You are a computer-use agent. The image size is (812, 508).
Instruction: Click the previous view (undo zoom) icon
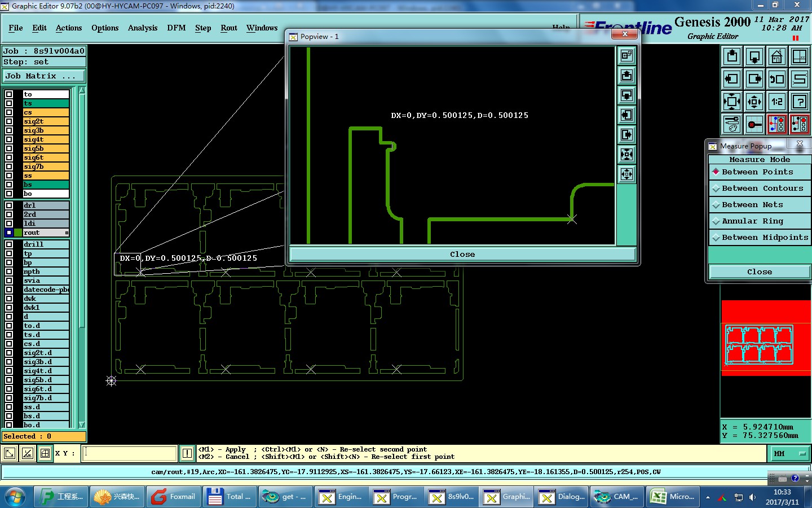[x=777, y=79]
